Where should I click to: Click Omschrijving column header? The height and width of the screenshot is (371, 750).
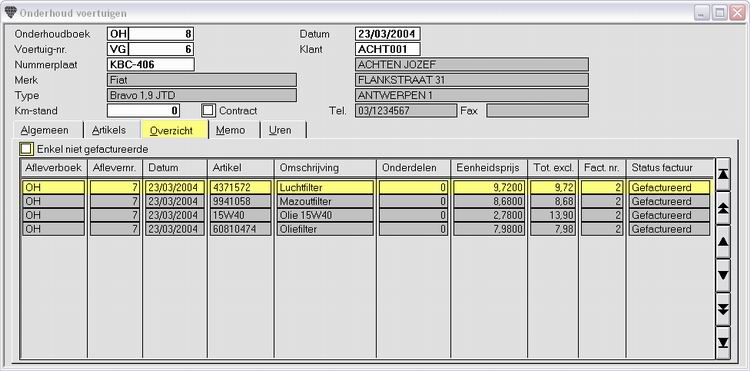[325, 168]
